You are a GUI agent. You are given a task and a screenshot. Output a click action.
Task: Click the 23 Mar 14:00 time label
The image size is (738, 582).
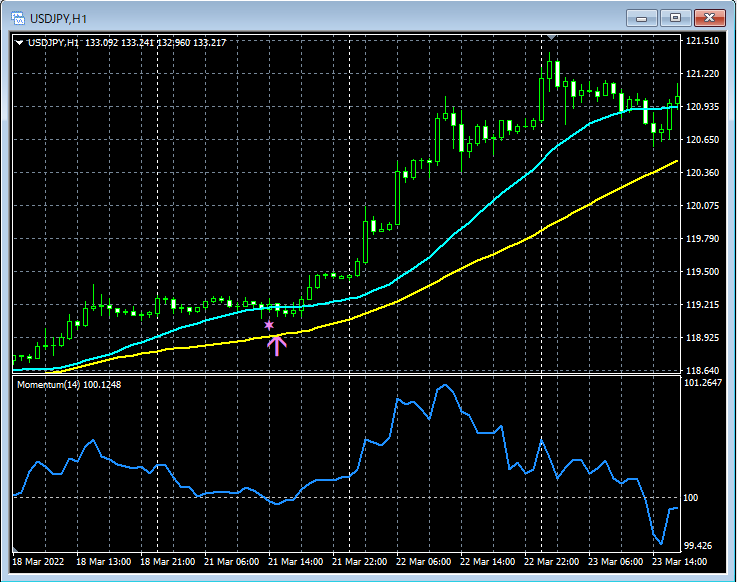[679, 562]
